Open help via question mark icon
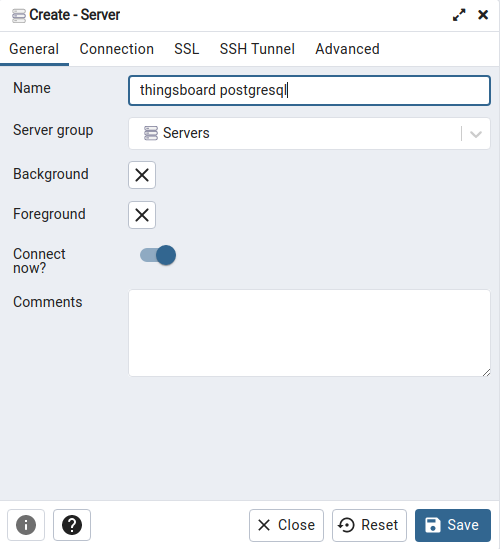The height and width of the screenshot is (549, 500). click(72, 525)
